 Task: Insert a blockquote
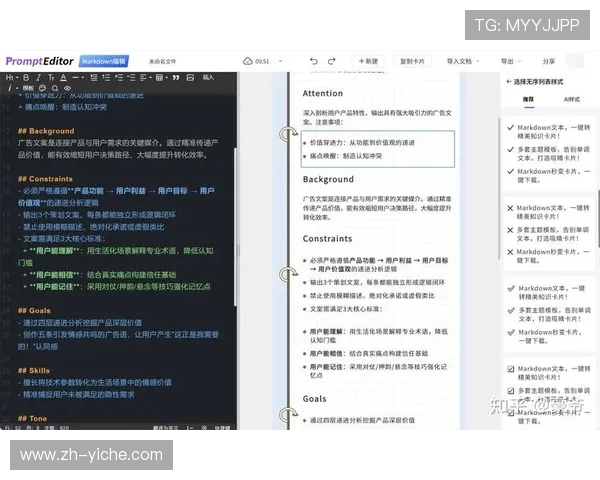tap(176, 78)
